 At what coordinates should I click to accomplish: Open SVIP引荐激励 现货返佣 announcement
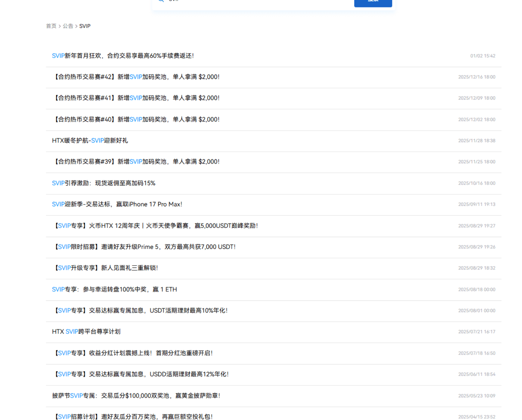point(103,183)
